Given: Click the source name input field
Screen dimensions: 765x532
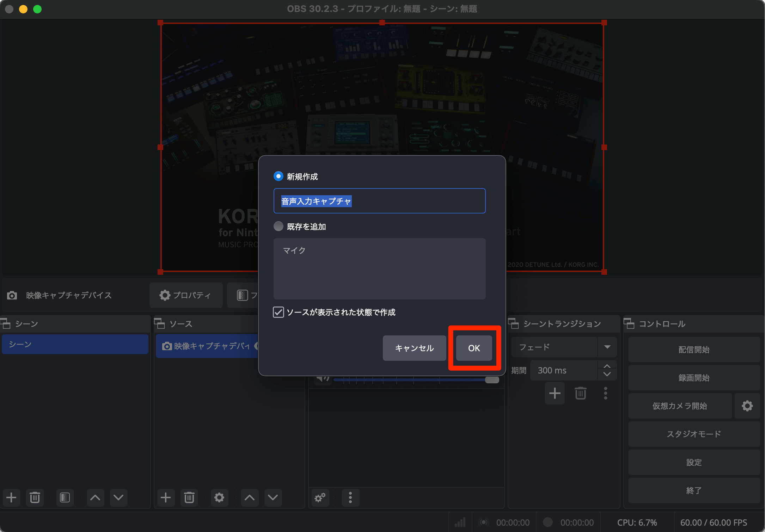Looking at the screenshot, I should pyautogui.click(x=379, y=201).
